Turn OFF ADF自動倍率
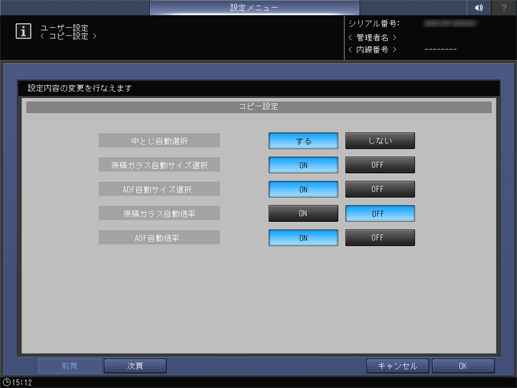517x388 pixels. [x=380, y=238]
